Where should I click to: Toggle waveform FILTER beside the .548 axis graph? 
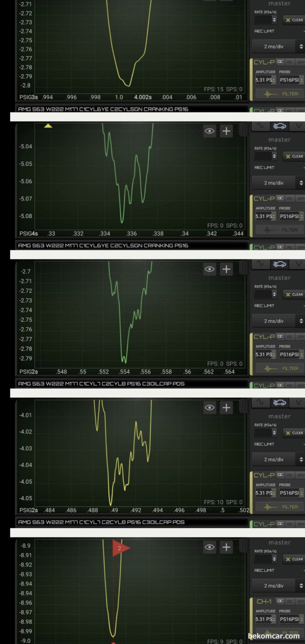tap(280, 368)
